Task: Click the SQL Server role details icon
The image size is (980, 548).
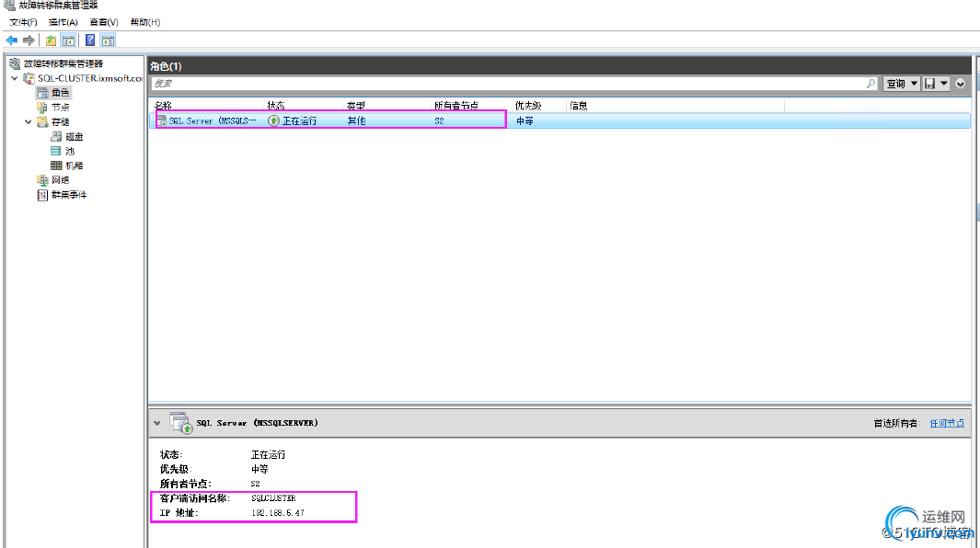Action: pos(181,423)
